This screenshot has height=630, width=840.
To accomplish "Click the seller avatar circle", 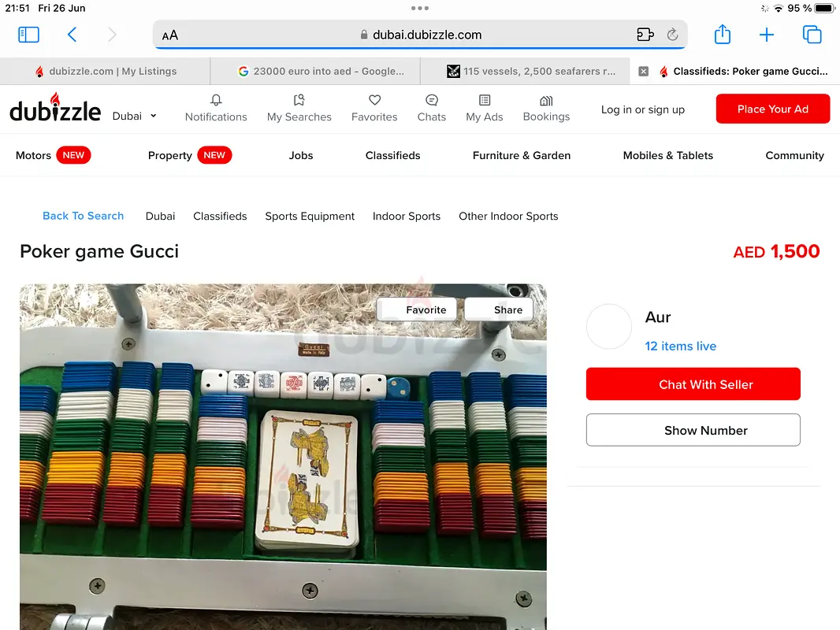I will pyautogui.click(x=609, y=327).
